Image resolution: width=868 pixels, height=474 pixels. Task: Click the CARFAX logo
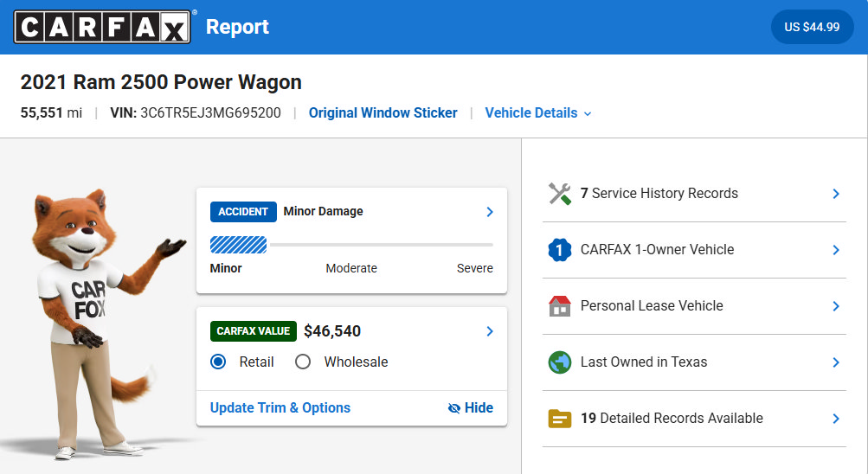[x=102, y=27]
